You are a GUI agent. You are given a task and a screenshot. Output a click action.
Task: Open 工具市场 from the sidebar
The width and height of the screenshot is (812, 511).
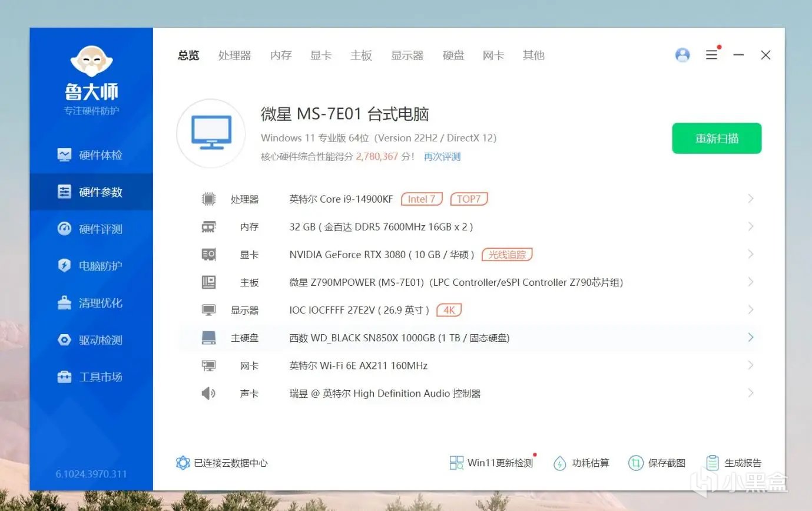(x=91, y=377)
